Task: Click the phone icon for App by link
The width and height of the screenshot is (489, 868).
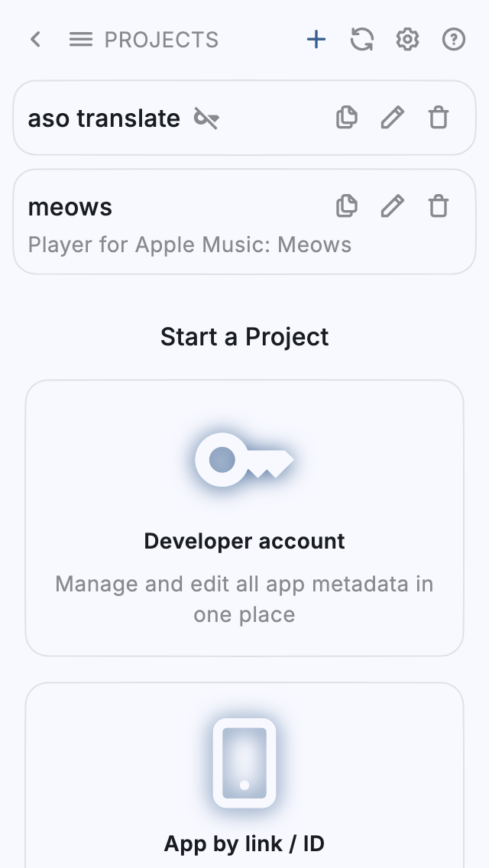Action: [x=244, y=763]
